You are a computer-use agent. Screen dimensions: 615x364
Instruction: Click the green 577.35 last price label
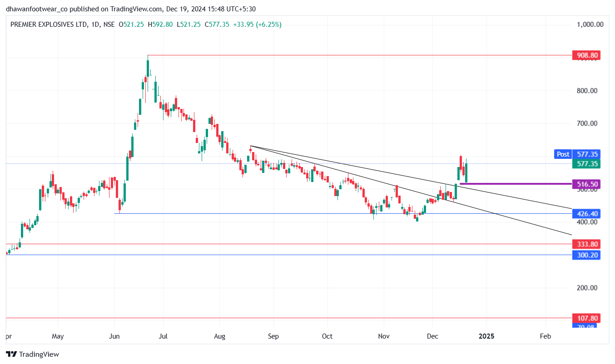tap(586, 164)
